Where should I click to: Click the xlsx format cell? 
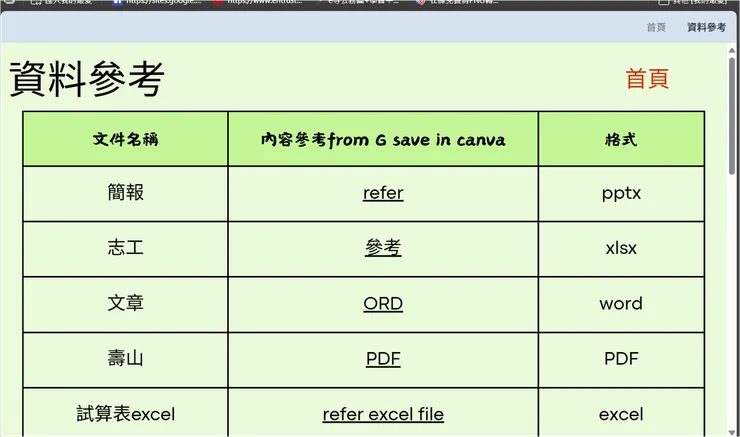621,248
